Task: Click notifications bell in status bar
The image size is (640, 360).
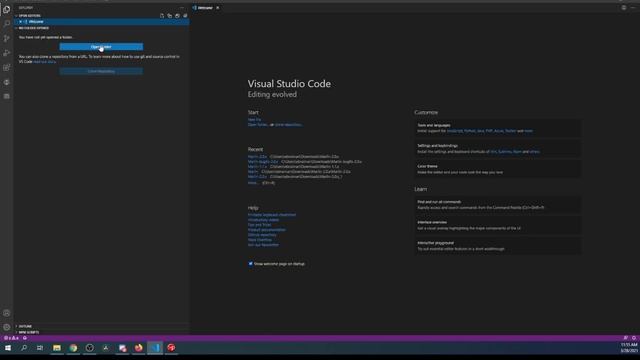Action: pos(634,338)
